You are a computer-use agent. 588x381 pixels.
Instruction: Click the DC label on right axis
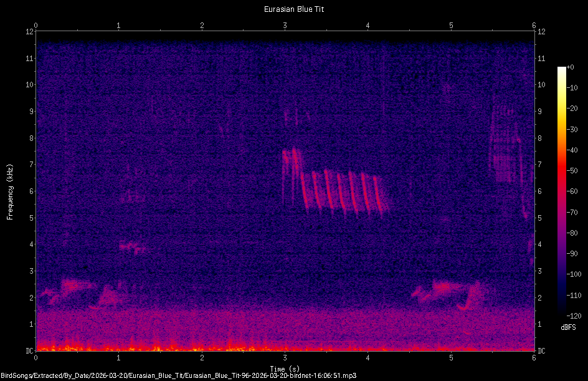click(x=541, y=350)
